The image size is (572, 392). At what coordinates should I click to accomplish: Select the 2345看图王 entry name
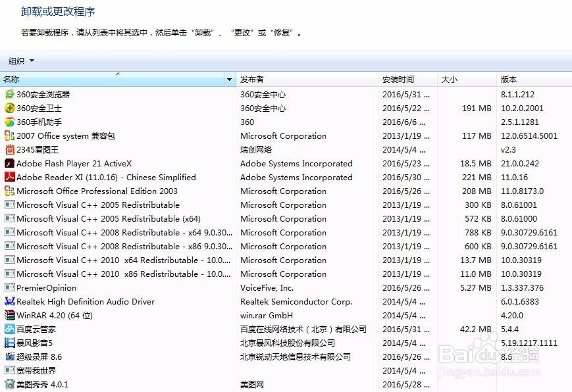tap(38, 150)
